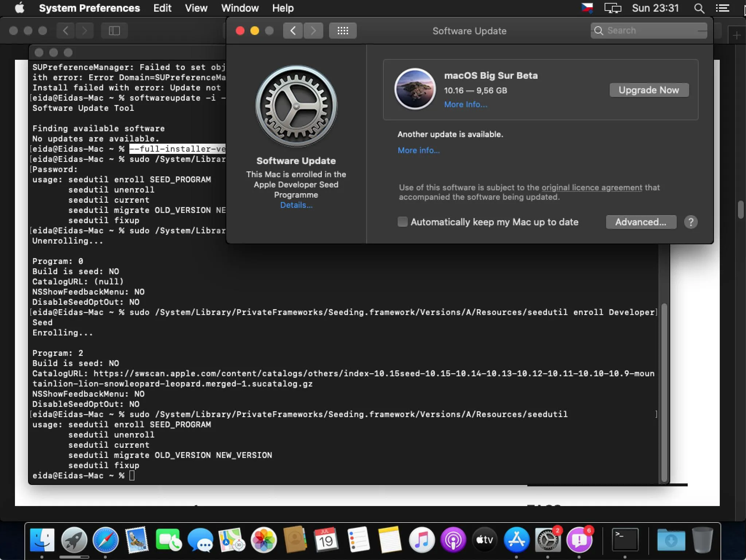Click the 'Program: 2' terminal line

click(x=58, y=353)
